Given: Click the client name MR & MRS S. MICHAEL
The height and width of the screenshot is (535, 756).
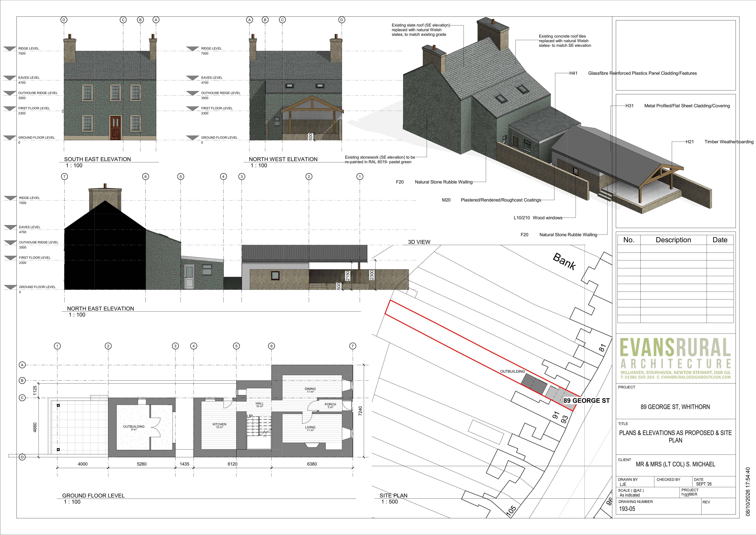Looking at the screenshot, I should [x=676, y=464].
